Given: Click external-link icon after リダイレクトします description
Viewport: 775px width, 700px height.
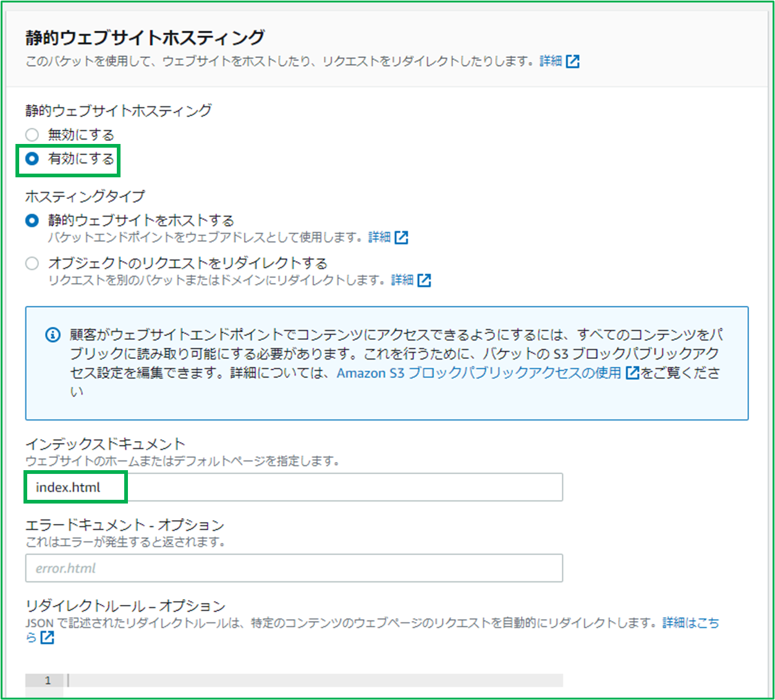Looking at the screenshot, I should 425,280.
